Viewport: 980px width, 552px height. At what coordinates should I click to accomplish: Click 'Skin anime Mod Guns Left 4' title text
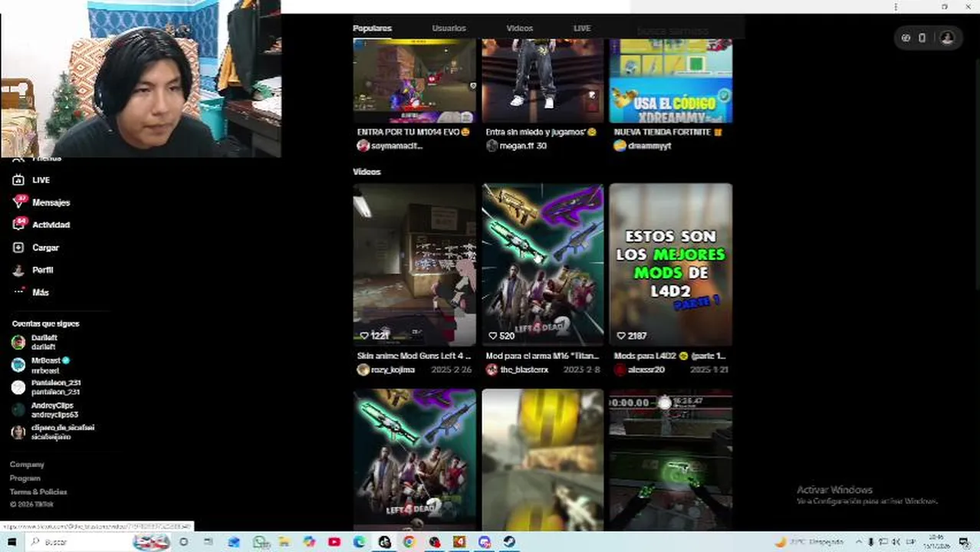point(414,356)
